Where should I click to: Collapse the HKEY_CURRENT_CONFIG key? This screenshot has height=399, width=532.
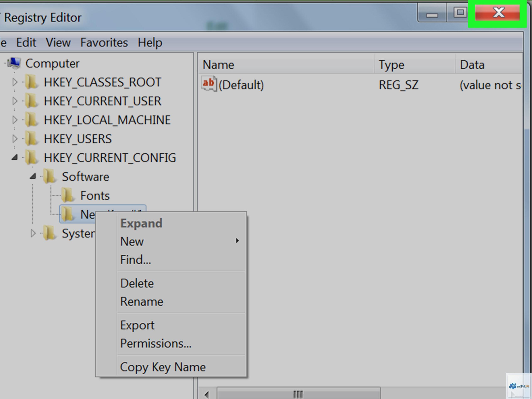[15, 157]
